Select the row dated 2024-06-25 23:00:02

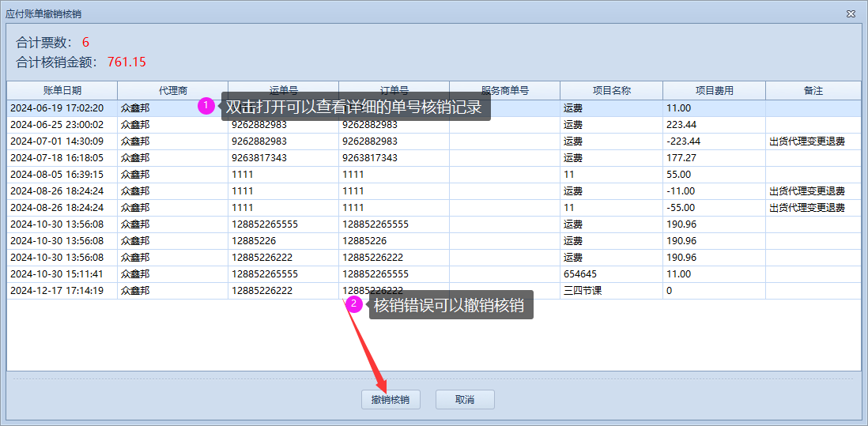[x=57, y=125]
